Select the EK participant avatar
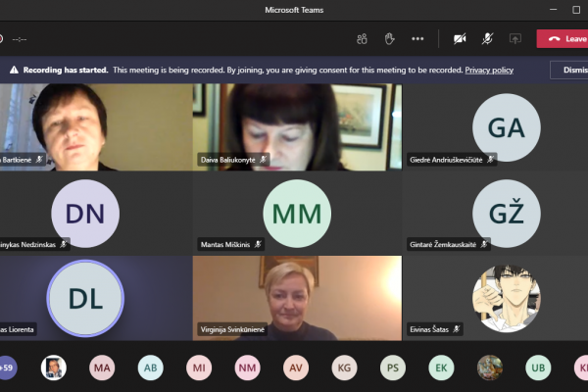The height and width of the screenshot is (392, 588). tap(441, 367)
